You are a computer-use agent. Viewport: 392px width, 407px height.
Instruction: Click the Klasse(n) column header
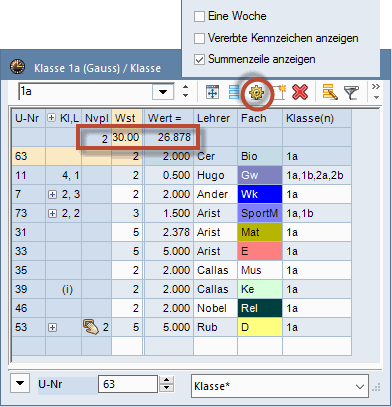[317, 118]
